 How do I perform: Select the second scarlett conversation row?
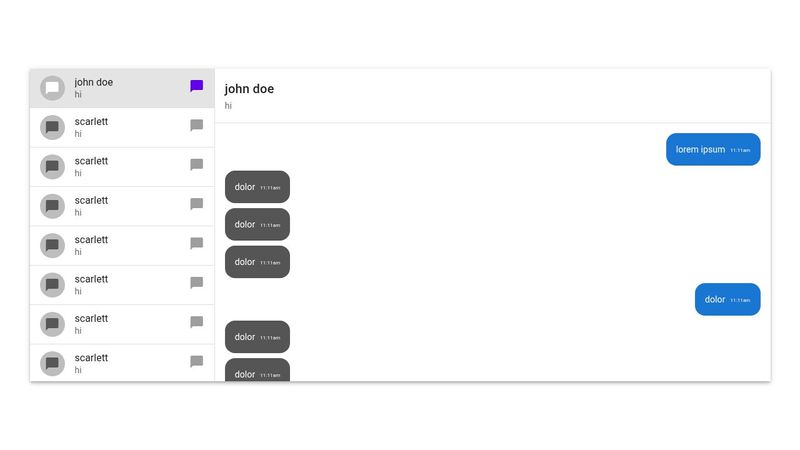click(x=122, y=167)
